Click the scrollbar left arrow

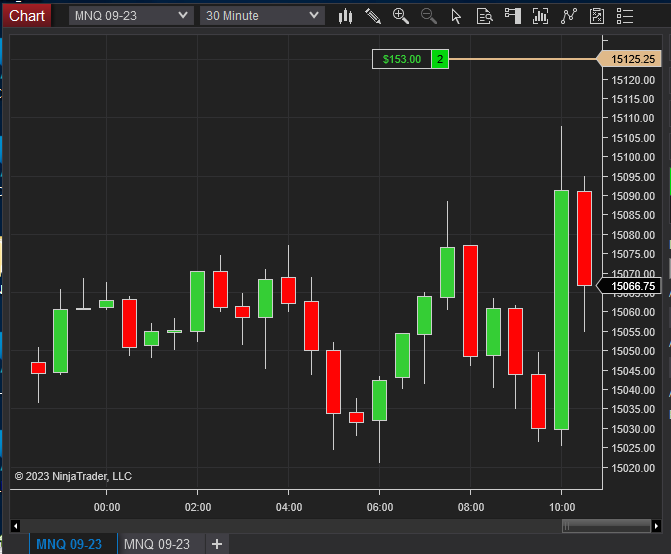click(15, 526)
